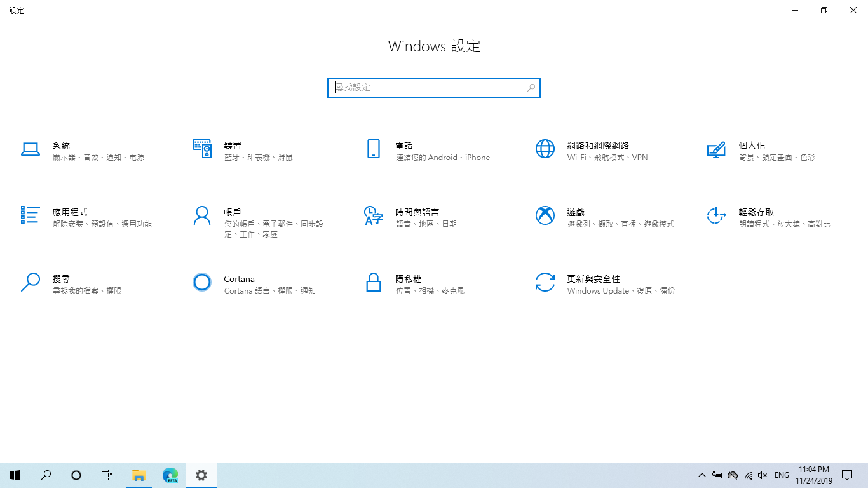Click the 解除安裝、預設值、選用功能 description

(102, 224)
